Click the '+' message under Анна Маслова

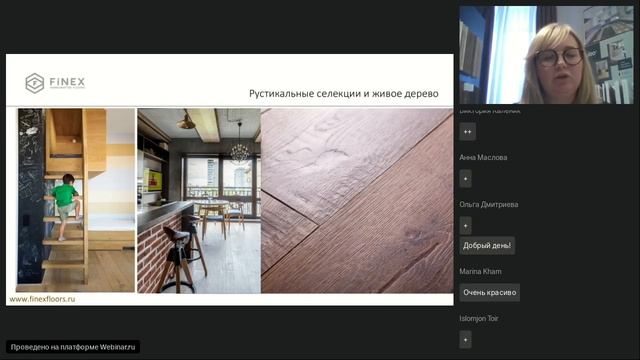click(465, 179)
